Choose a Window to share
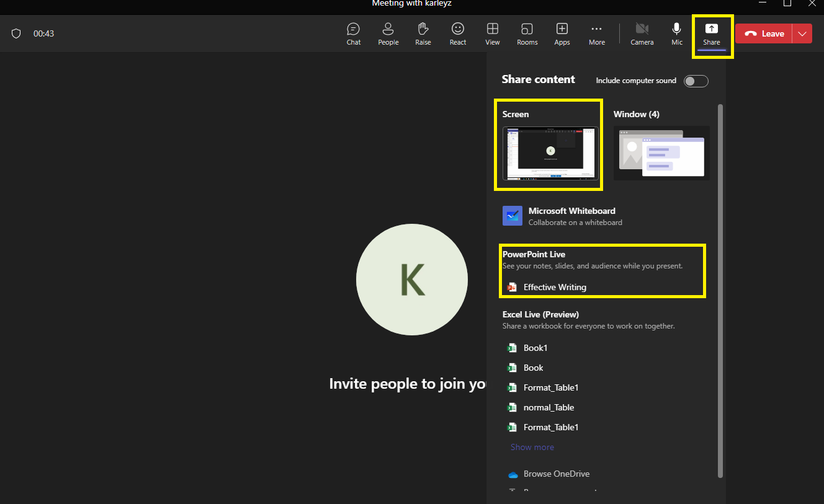This screenshot has width=824, height=504. click(x=661, y=154)
